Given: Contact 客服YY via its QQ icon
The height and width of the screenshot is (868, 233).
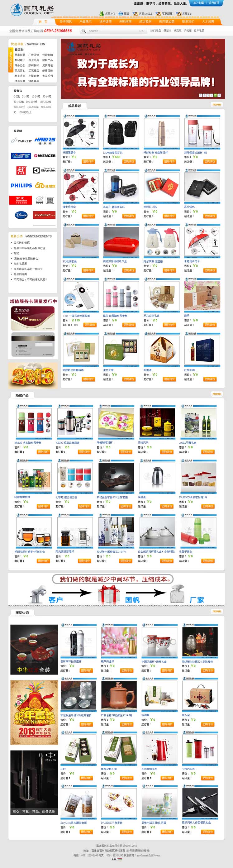Looking at the screenshot, I should click(x=178, y=13).
